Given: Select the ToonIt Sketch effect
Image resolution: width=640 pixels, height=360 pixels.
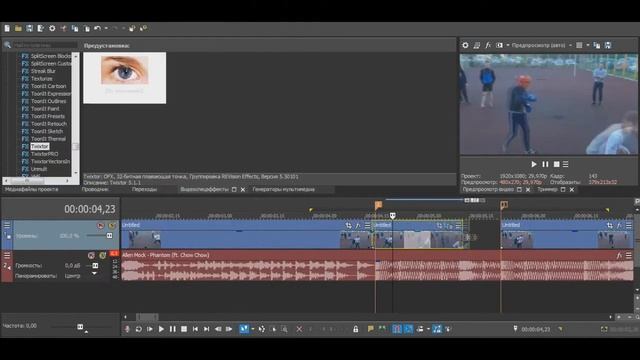Looking at the screenshot, I should point(47,131).
